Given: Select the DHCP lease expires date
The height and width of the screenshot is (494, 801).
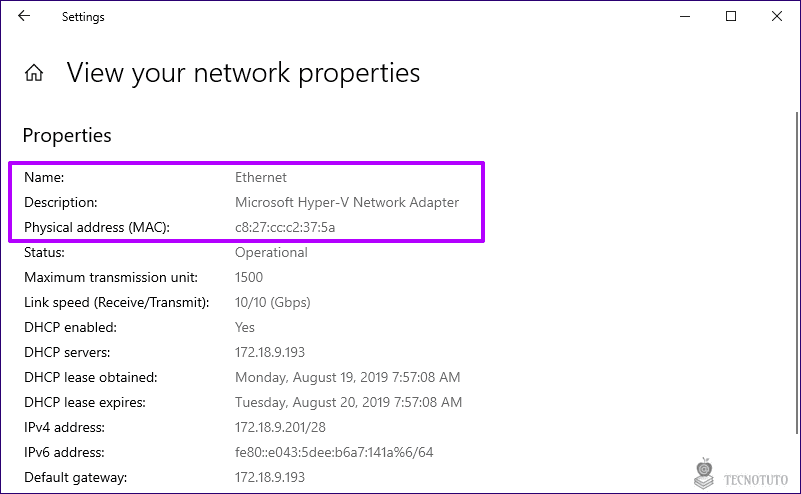Looking at the screenshot, I should click(x=348, y=402).
